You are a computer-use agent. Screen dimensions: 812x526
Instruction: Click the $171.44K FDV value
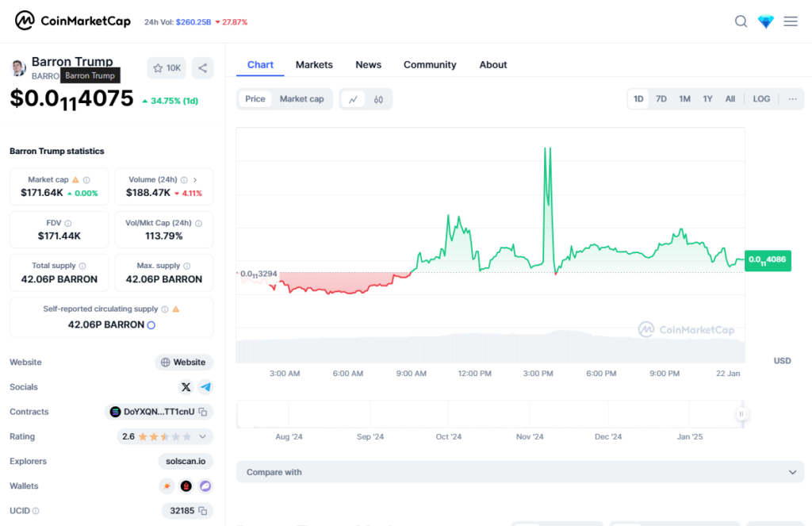coord(59,236)
